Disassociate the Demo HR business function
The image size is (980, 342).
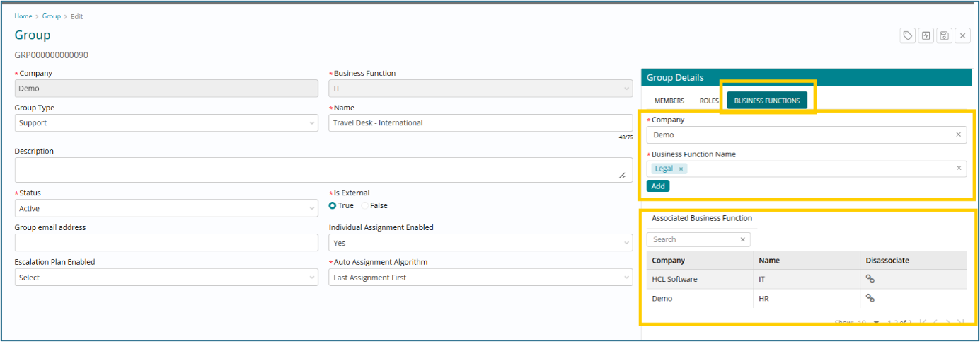870,299
